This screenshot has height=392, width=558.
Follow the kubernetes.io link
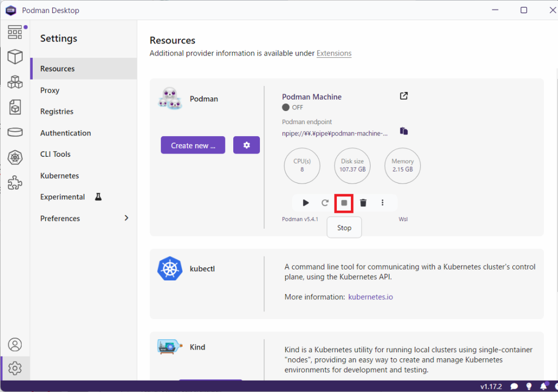coord(371,297)
